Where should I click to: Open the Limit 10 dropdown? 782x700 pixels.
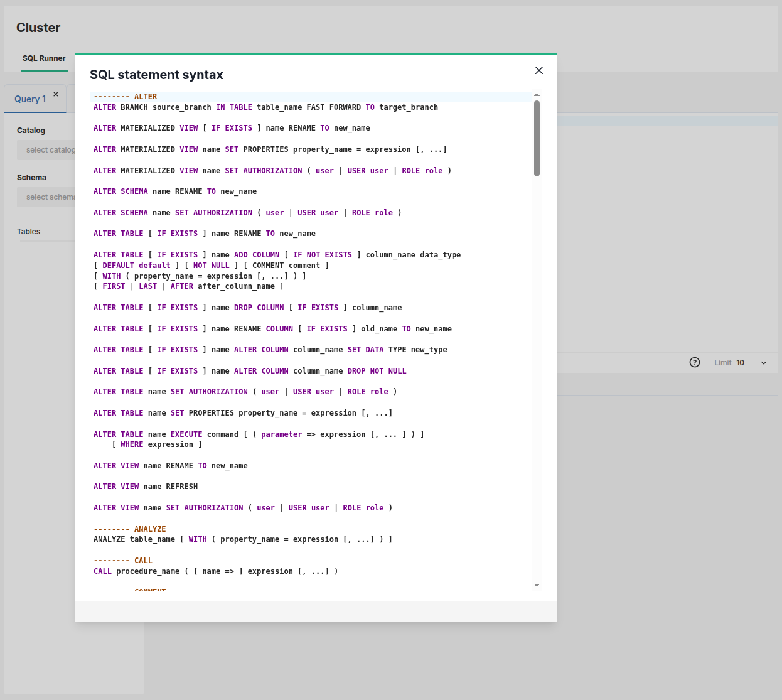coord(763,362)
